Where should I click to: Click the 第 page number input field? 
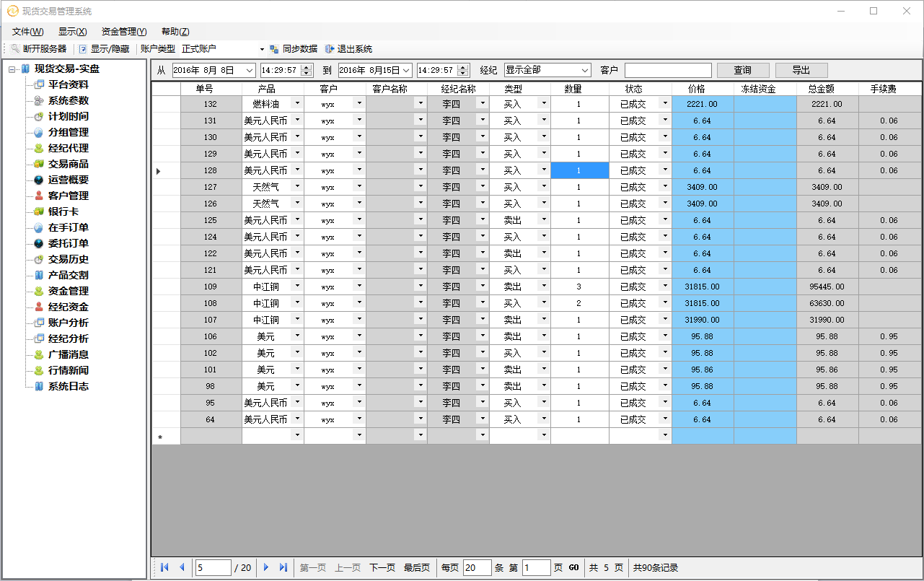(x=537, y=567)
